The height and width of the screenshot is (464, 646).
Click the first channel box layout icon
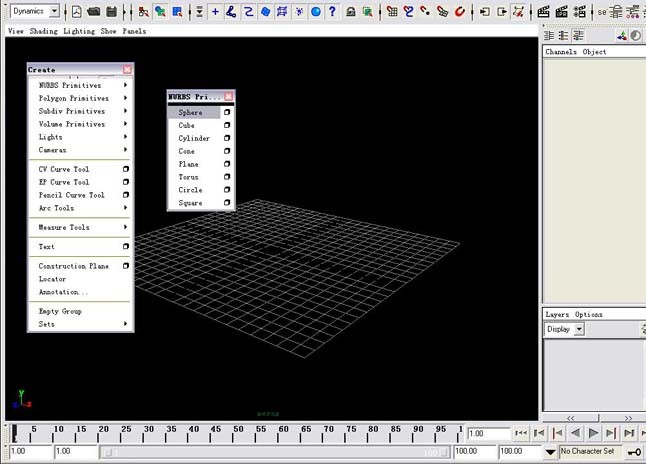click(x=549, y=36)
